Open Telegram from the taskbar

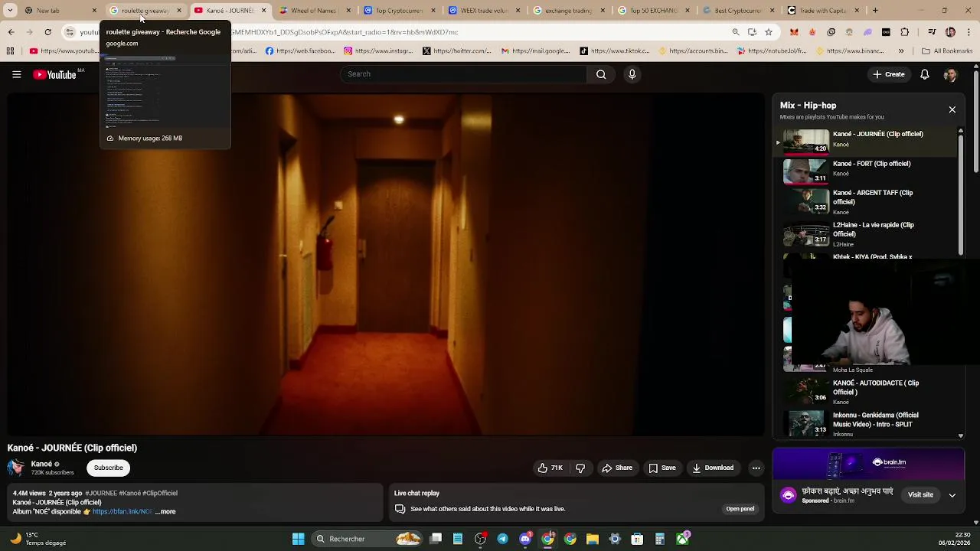(x=502, y=539)
